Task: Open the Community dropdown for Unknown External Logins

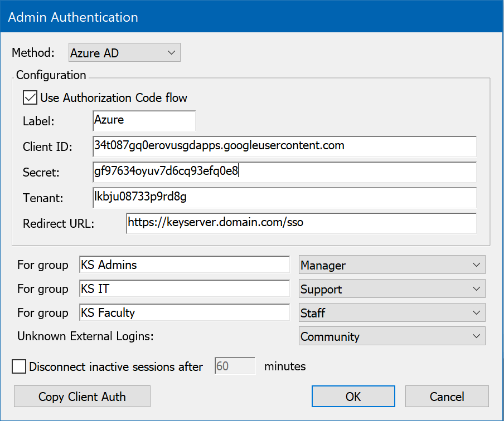Action: pos(392,336)
